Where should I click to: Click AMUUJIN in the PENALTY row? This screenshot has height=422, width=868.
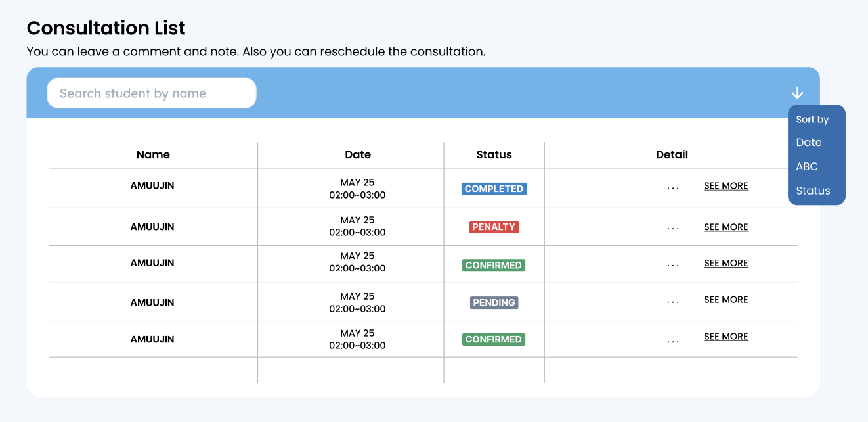[x=152, y=227]
